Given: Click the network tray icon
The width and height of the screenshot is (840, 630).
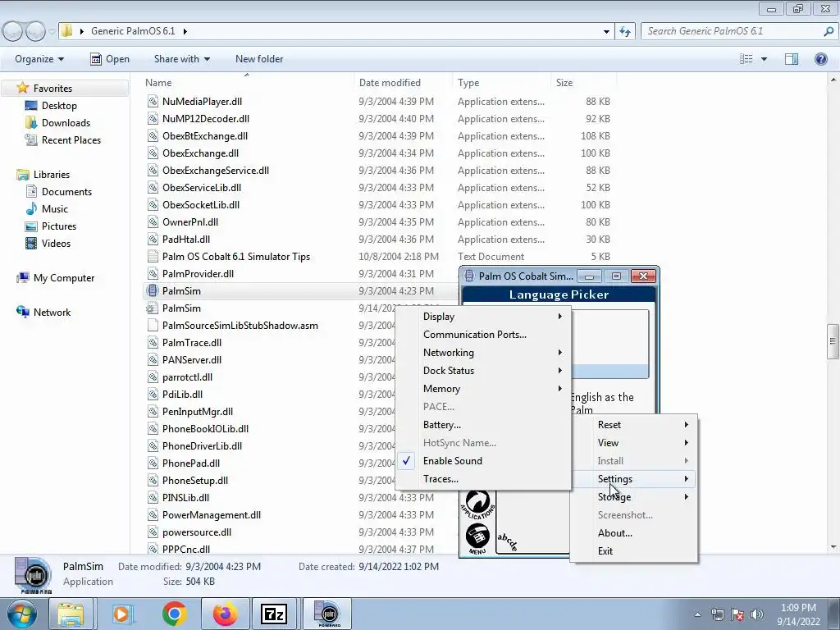Looking at the screenshot, I should (x=717, y=614).
